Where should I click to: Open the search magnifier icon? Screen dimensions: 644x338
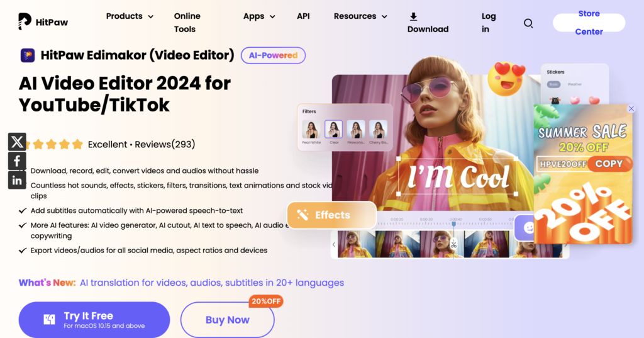pyautogui.click(x=528, y=23)
